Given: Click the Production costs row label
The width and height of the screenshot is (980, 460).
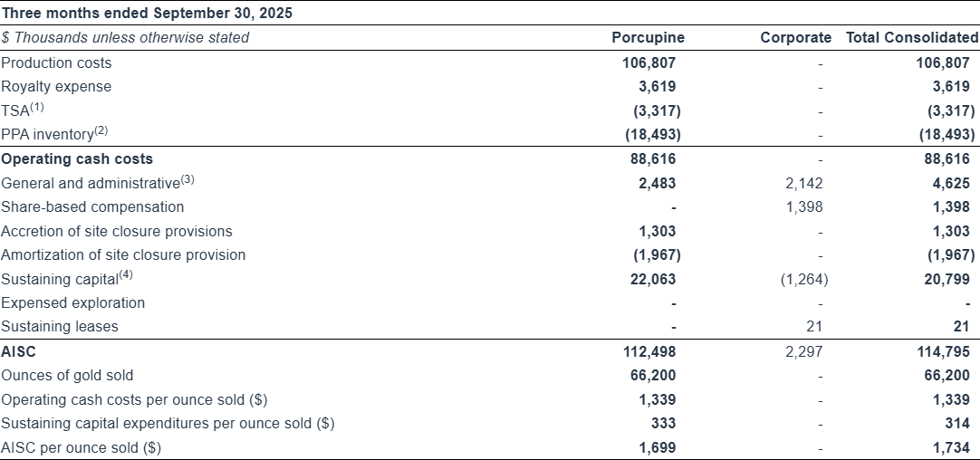Looking at the screenshot, I should pyautogui.click(x=56, y=63).
